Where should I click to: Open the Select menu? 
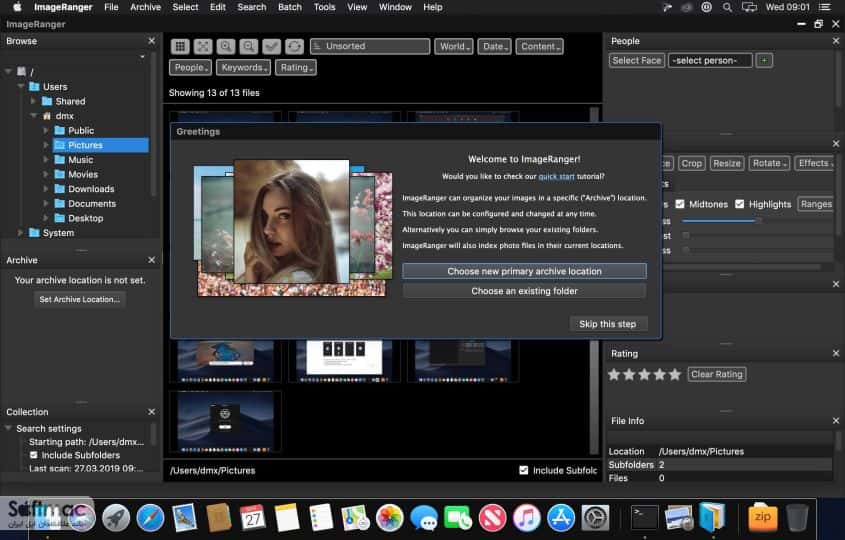[185, 7]
